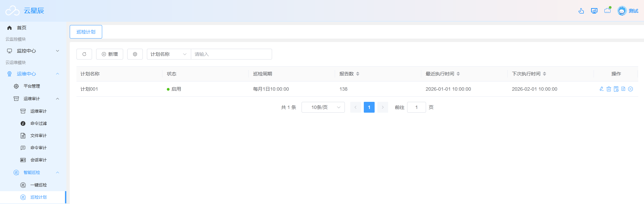Click the 首页 house icon

point(9,28)
